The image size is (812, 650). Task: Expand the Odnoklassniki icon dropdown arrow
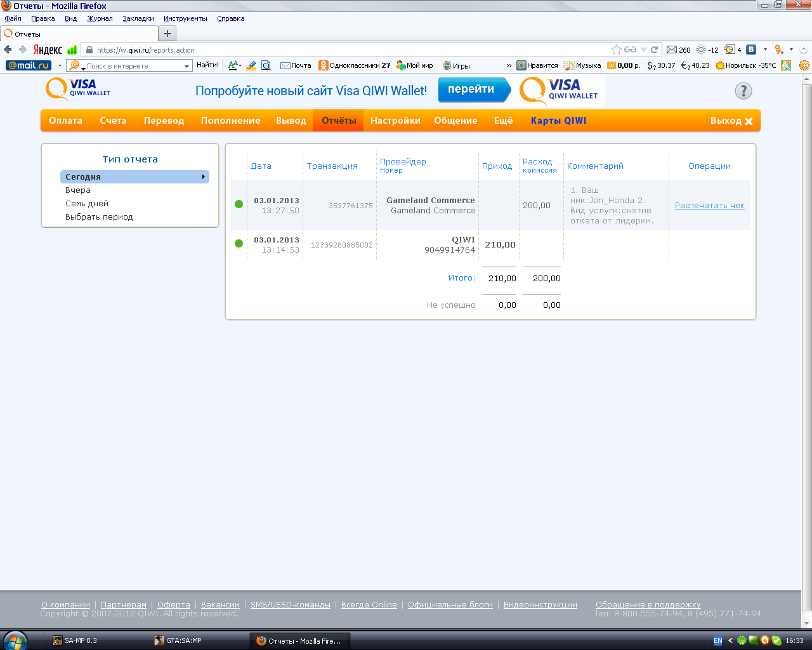pos(791,50)
